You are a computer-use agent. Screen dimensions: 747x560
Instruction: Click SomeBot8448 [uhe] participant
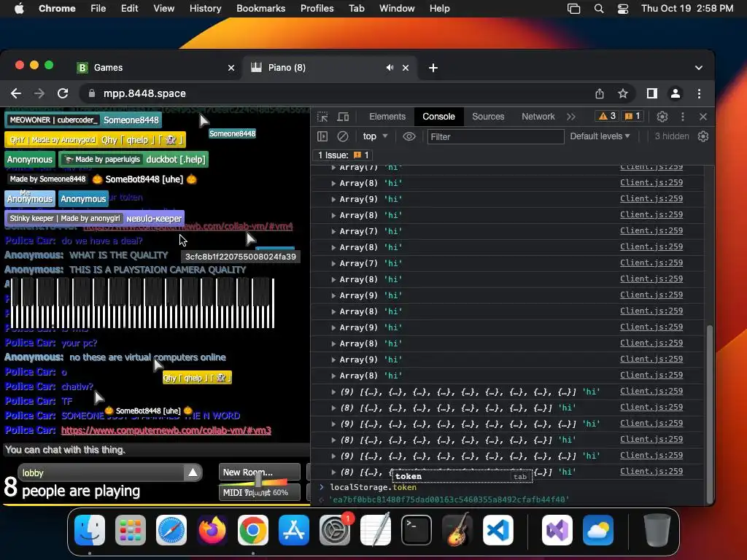click(102, 179)
